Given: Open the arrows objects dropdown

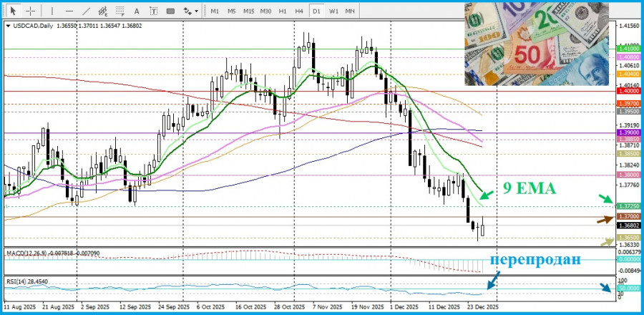Looking at the screenshot, I should [x=191, y=11].
